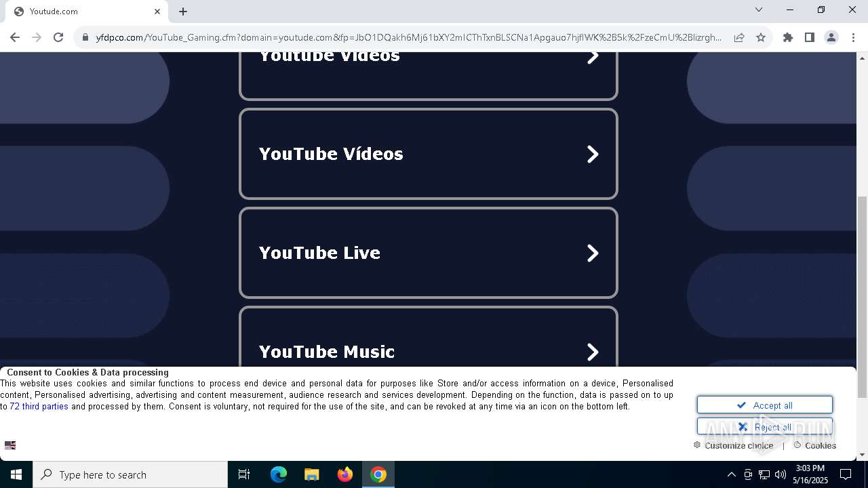Click scrollbar down arrow
This screenshot has height=488, width=868.
coord(862,455)
